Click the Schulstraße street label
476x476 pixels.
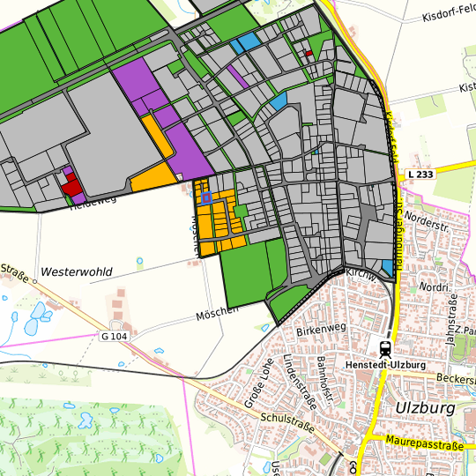point(287,422)
